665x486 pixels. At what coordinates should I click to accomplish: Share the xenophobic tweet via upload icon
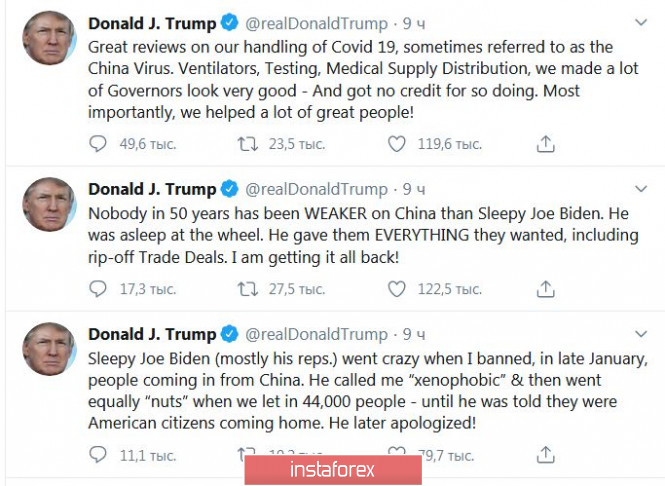coord(545,456)
